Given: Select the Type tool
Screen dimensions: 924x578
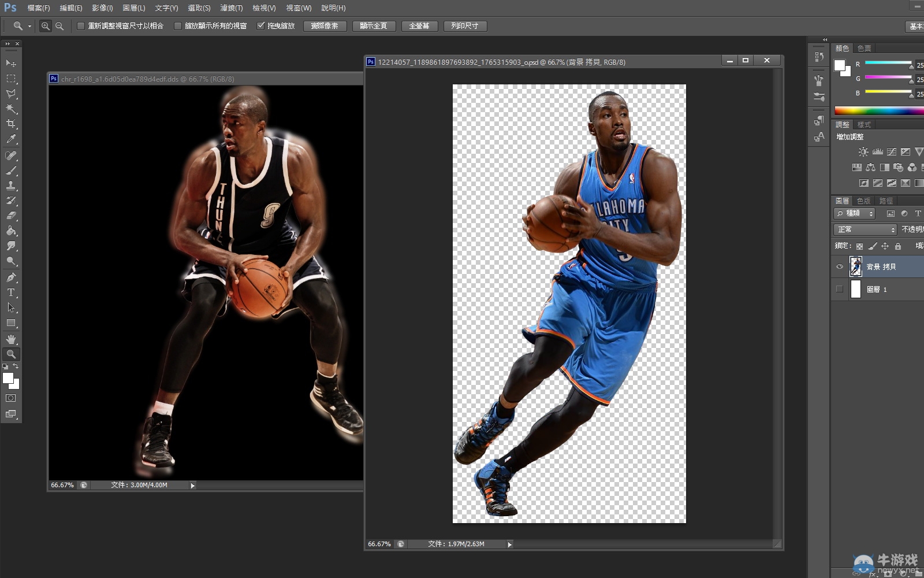Looking at the screenshot, I should pos(11,292).
